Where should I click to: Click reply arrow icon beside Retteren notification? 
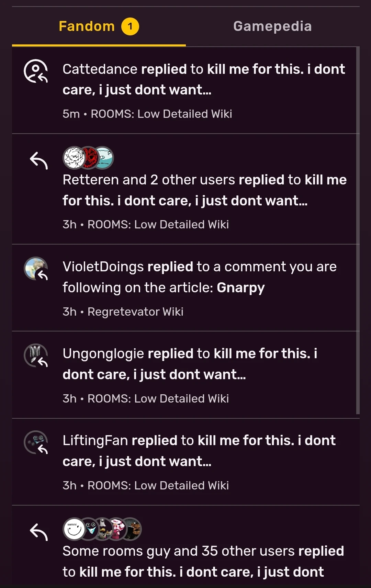(x=38, y=161)
